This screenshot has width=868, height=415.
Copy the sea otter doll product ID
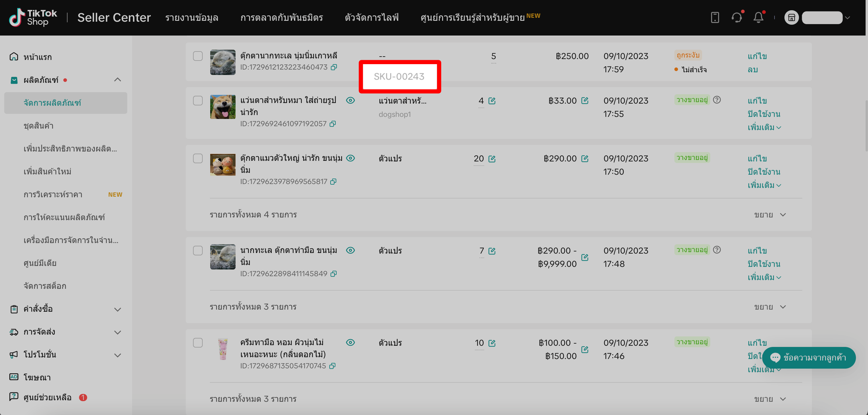pos(334,67)
